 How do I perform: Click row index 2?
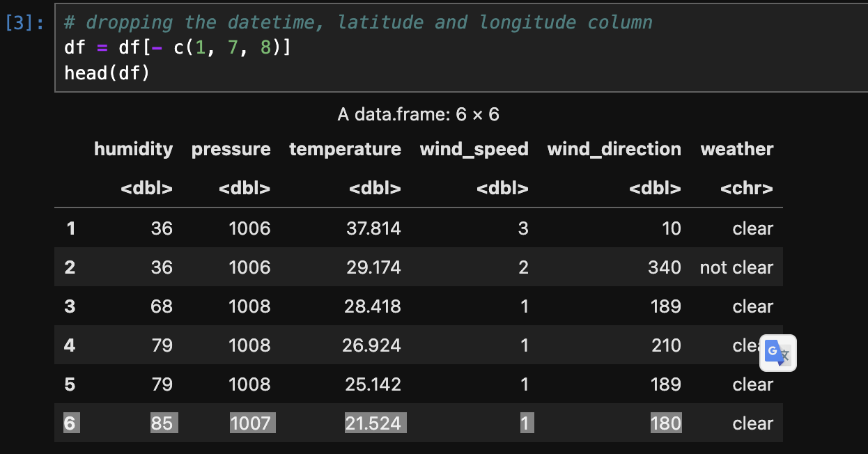click(70, 267)
